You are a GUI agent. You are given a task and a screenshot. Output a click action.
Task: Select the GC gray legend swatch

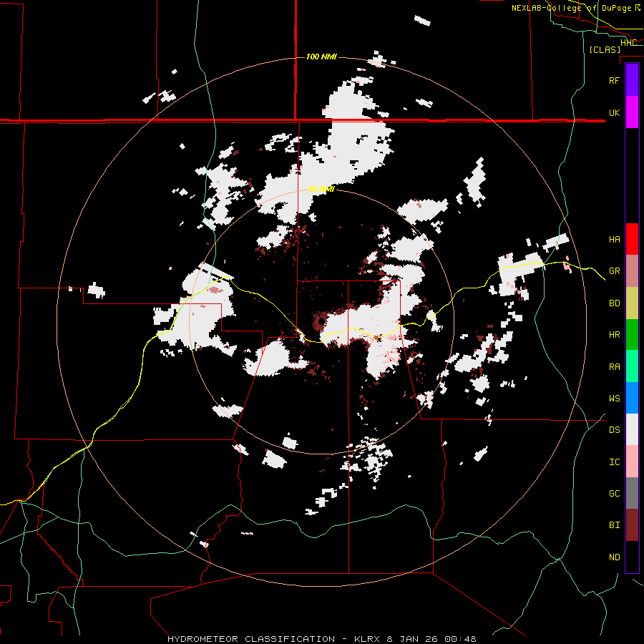(x=632, y=493)
